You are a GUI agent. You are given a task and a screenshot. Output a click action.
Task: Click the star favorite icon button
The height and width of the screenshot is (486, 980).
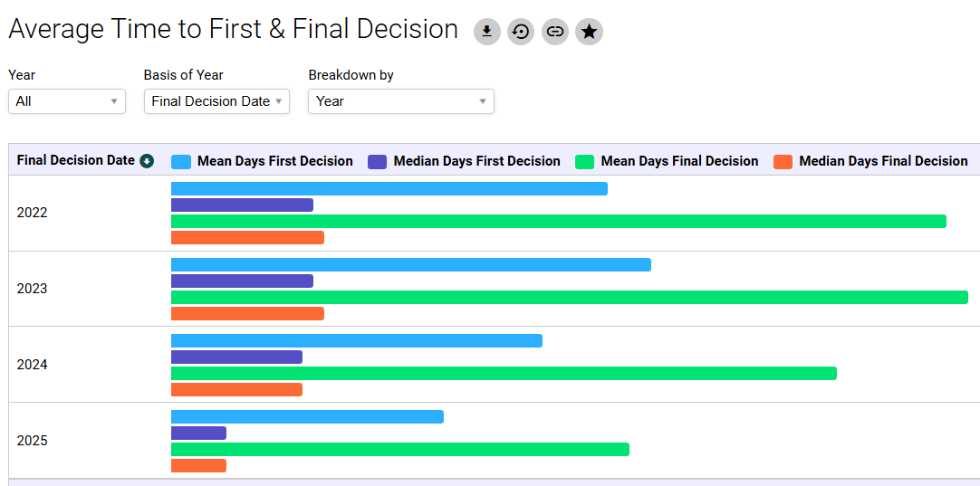590,32
